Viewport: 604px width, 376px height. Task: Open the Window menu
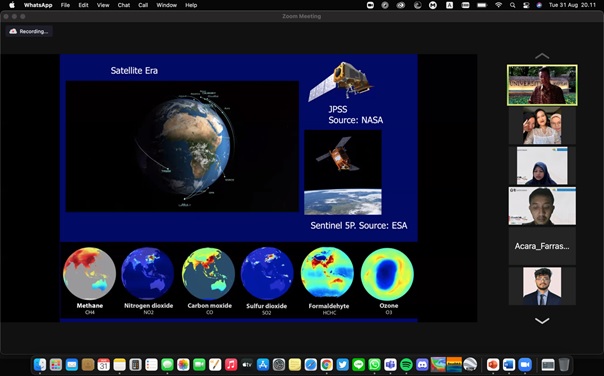166,5
